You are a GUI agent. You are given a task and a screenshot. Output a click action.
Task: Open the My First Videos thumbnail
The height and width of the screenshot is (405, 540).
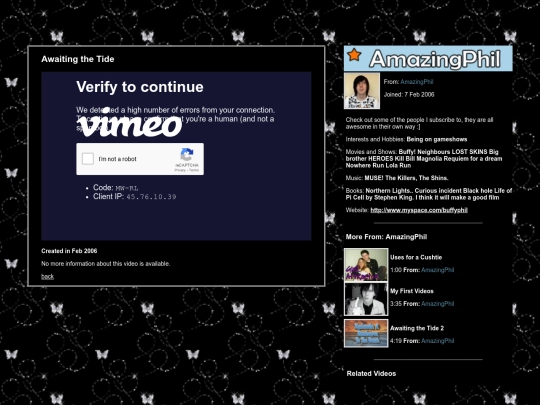[366, 299]
